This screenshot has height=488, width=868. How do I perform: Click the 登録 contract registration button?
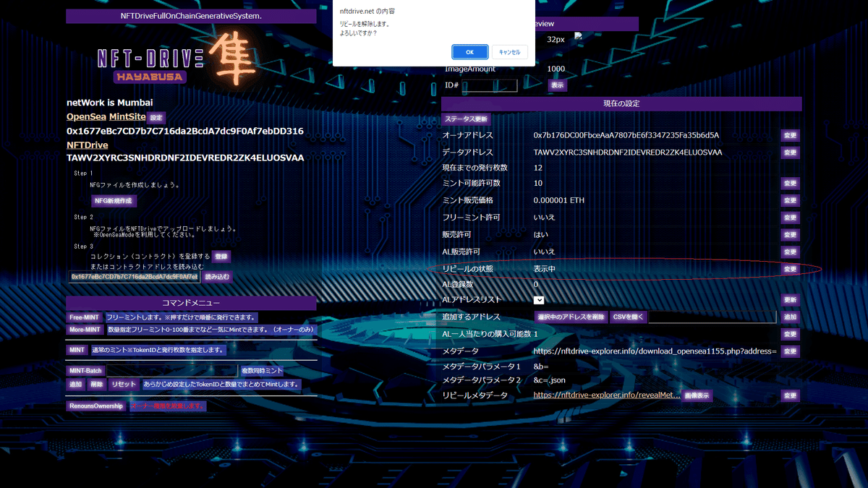pos(221,256)
